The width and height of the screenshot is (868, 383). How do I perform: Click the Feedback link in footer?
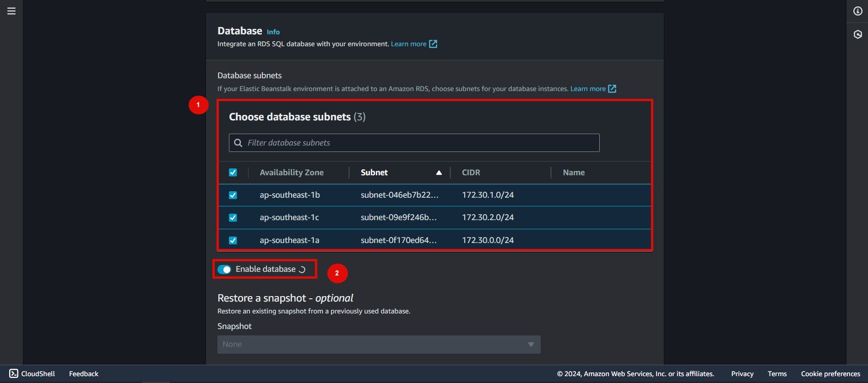click(84, 373)
